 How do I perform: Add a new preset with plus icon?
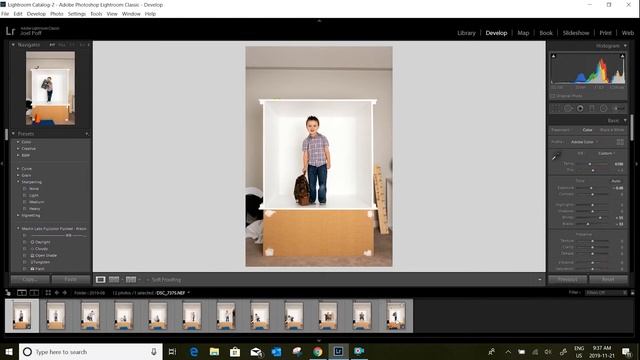coord(87,134)
